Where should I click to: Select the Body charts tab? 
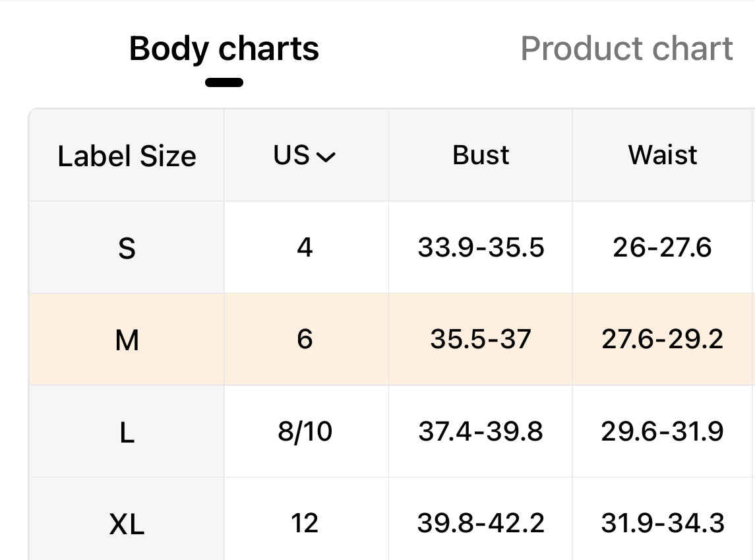(224, 49)
